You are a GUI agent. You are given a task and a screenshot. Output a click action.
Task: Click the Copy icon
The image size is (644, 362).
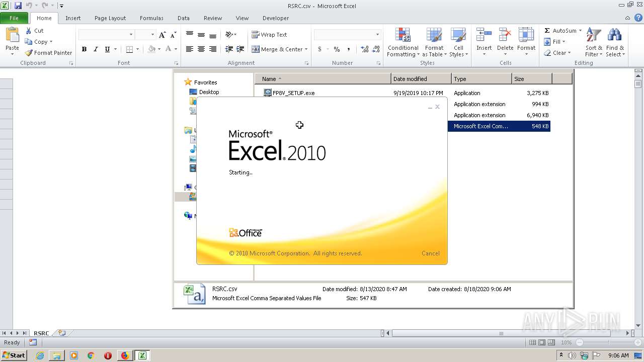click(29, 42)
